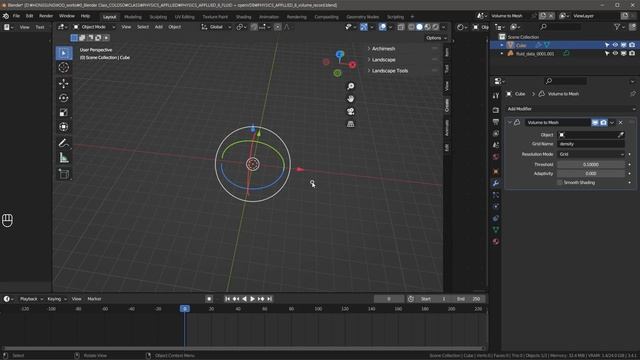Viewport: 640px width, 360px height.
Task: Open the Object Mode dropdown
Action: coord(94,27)
